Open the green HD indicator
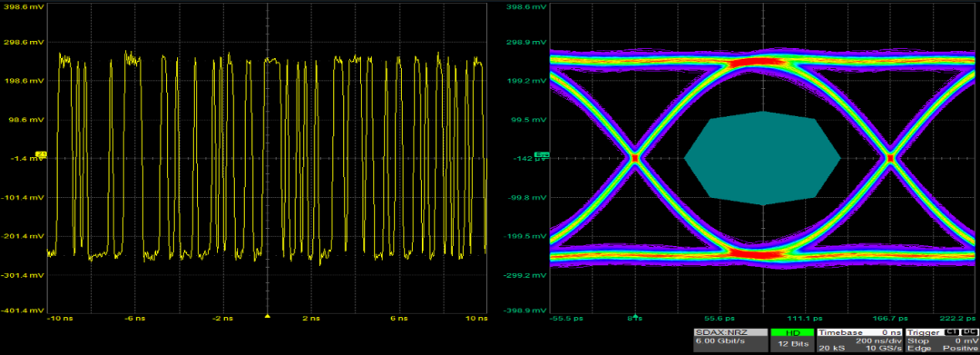The width and height of the screenshot is (980, 355). pos(792,332)
